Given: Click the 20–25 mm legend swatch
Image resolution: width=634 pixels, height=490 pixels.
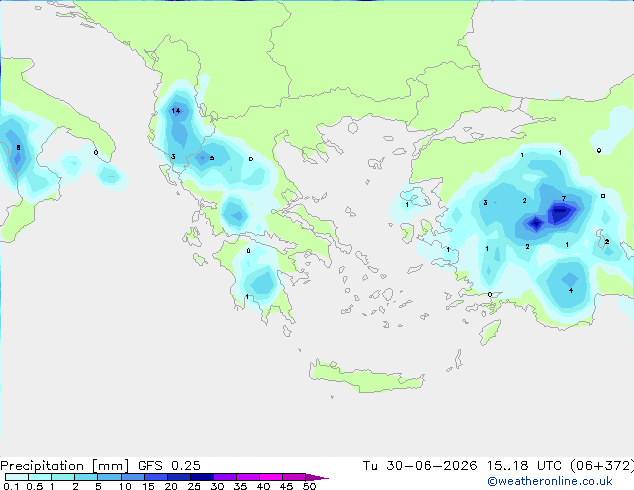Looking at the screenshot, I should pos(178,477).
